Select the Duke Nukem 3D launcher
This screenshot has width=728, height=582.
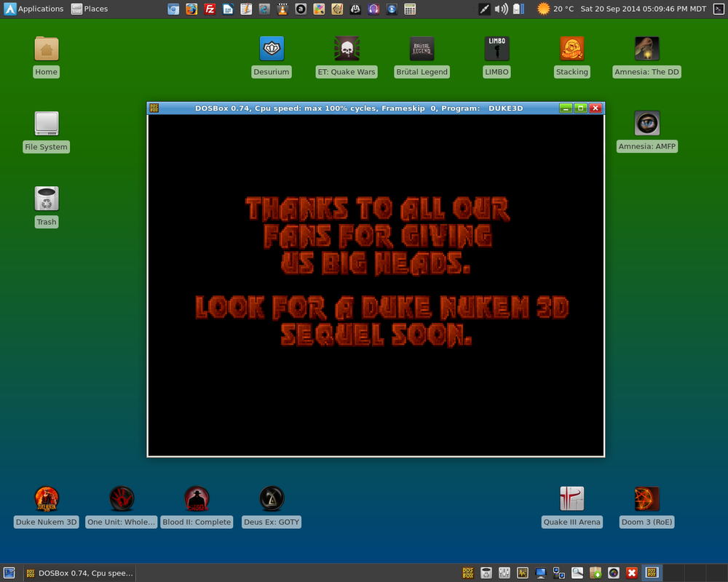(47, 507)
